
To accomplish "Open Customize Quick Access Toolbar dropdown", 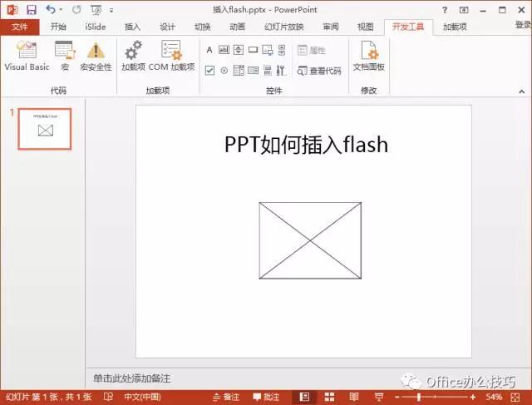I will pos(111,10).
